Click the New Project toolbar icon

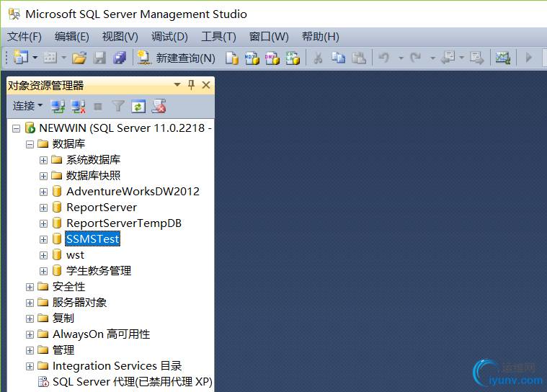[x=20, y=57]
